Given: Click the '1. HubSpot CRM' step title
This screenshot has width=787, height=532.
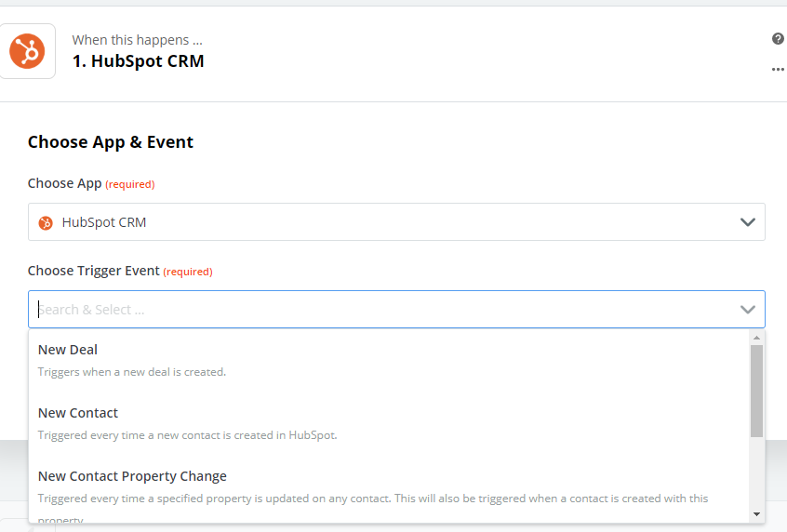Looking at the screenshot, I should (x=138, y=61).
